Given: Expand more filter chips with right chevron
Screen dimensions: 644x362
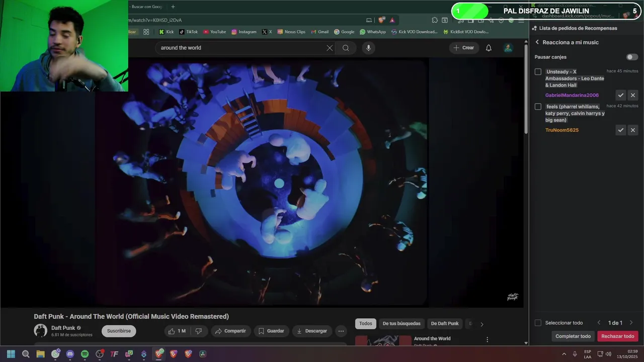Looking at the screenshot, I should (481, 324).
